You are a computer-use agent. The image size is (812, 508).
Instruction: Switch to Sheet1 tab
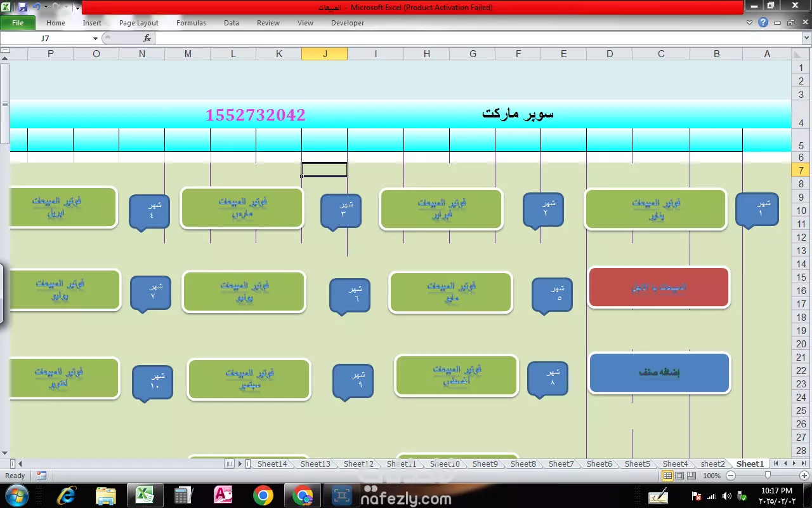point(750,464)
